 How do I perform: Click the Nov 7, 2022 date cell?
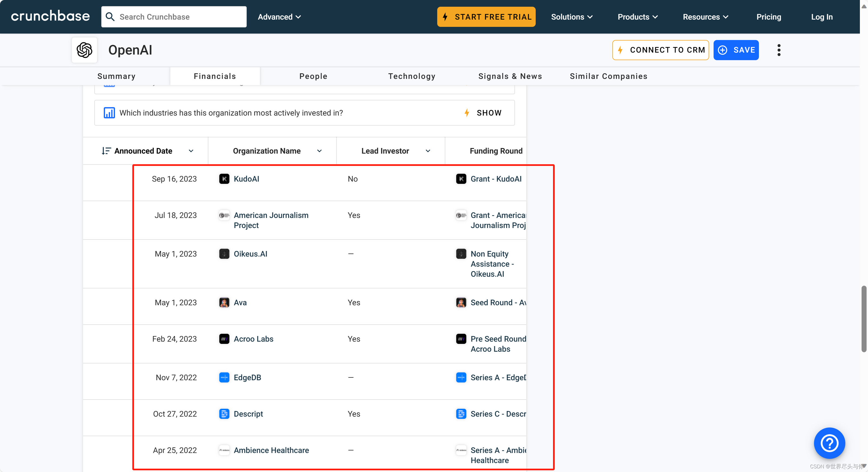tap(176, 377)
